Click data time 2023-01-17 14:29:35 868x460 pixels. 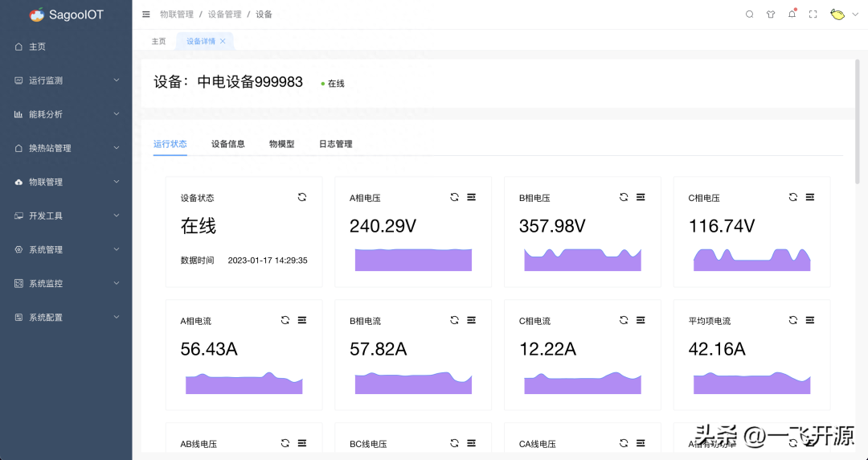[x=268, y=261]
